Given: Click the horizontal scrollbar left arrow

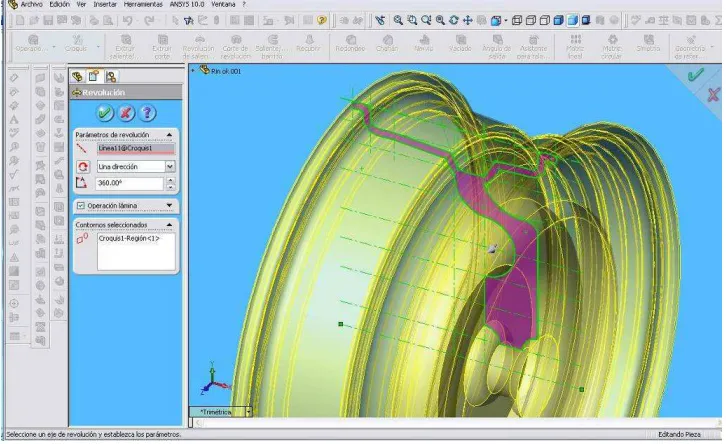Looking at the screenshot, I should (x=199, y=422).
